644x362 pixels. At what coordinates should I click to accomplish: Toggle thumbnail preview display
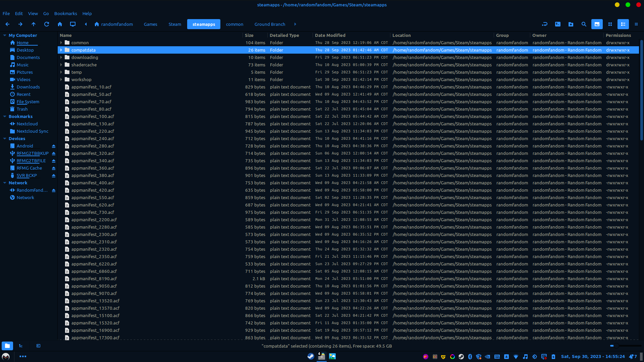pyautogui.click(x=597, y=24)
